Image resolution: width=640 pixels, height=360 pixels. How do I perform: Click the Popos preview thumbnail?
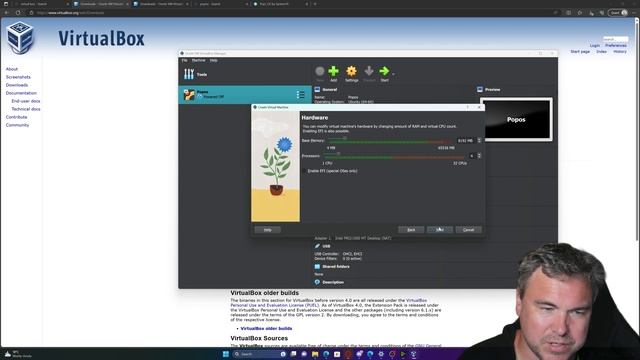[x=516, y=120]
